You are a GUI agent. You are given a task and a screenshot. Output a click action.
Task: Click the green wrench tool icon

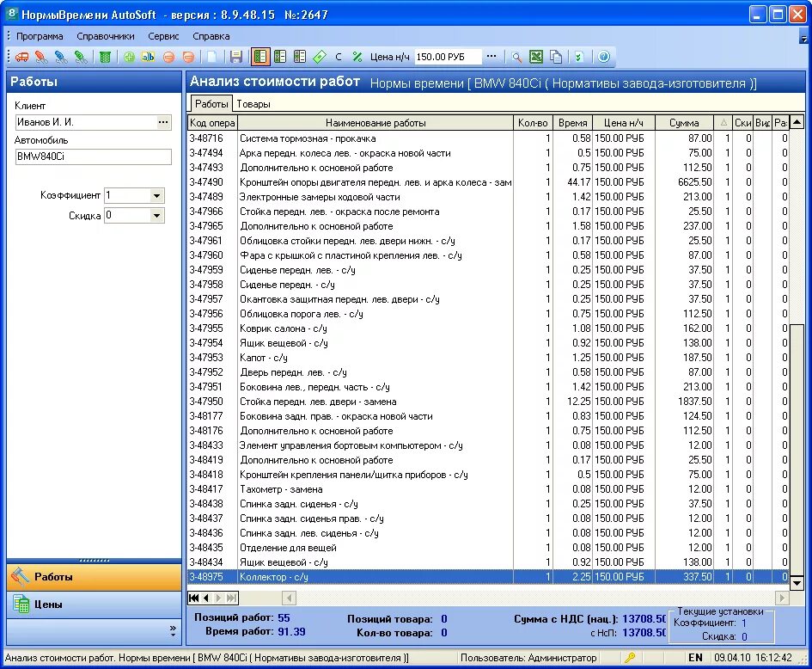click(81, 57)
